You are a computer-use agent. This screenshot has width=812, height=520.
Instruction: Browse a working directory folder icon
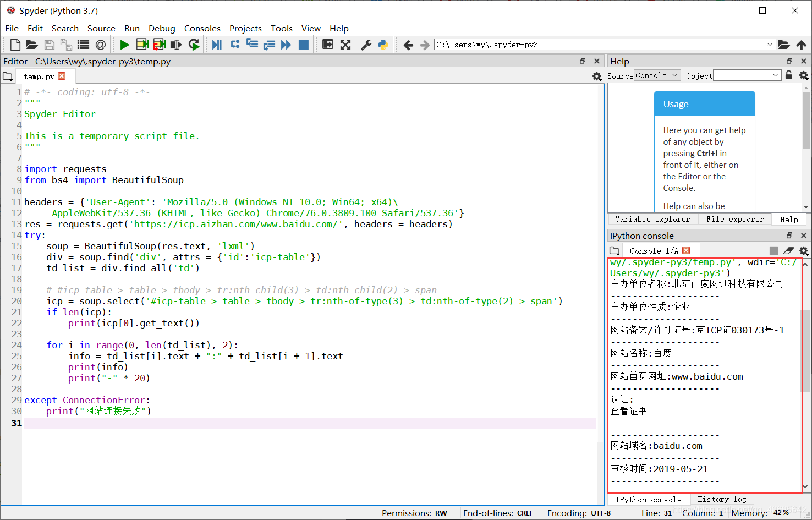tap(784, 45)
